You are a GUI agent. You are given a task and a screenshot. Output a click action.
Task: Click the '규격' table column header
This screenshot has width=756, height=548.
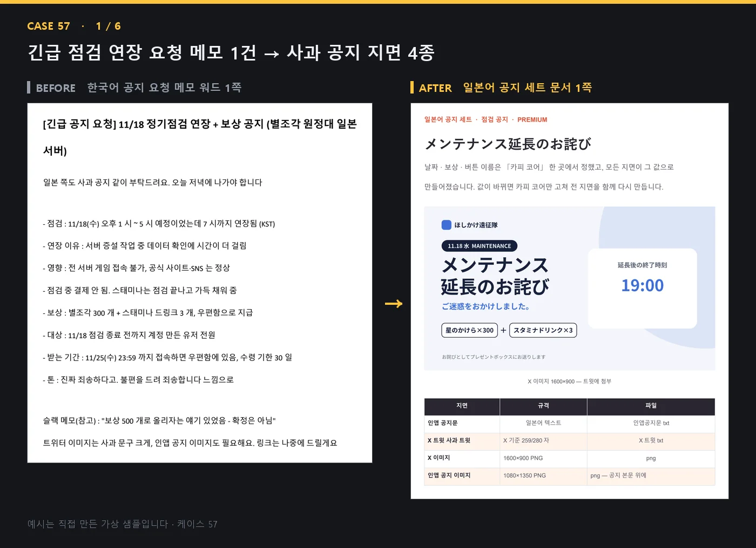pos(543,406)
